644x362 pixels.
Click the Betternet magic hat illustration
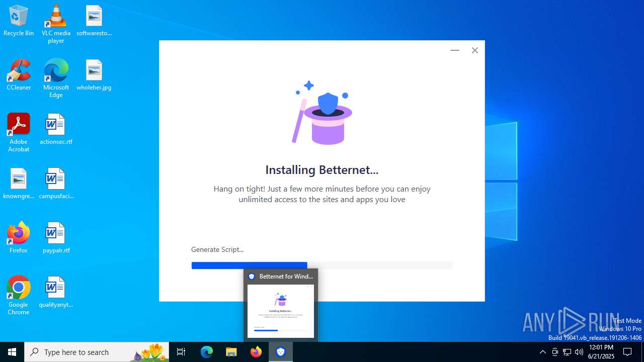tap(322, 113)
